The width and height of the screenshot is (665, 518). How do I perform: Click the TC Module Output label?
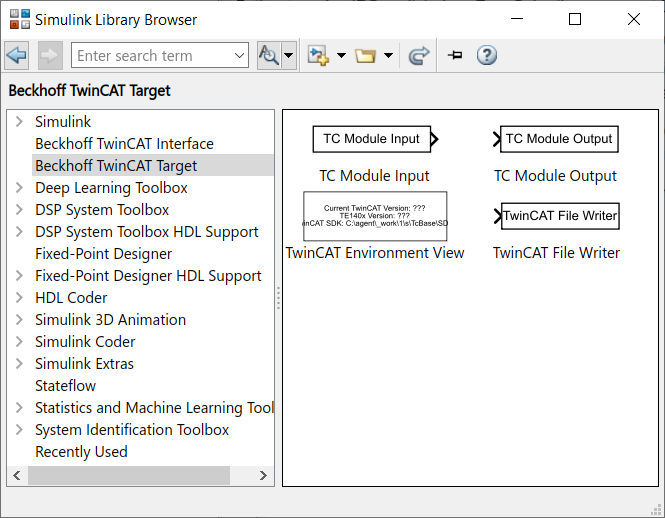coord(555,176)
